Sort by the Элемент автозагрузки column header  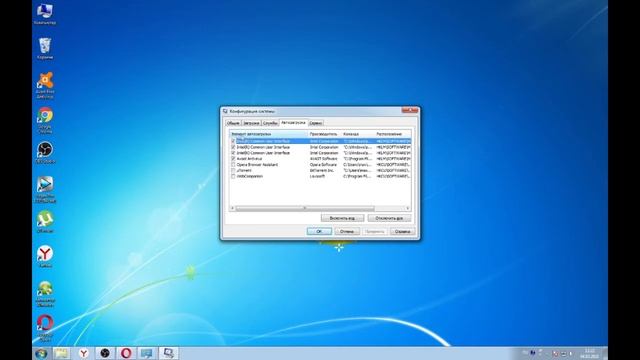269,134
